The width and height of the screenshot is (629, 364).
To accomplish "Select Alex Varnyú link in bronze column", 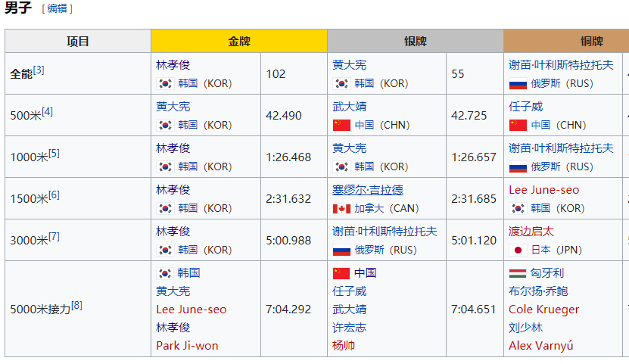I will point(540,346).
